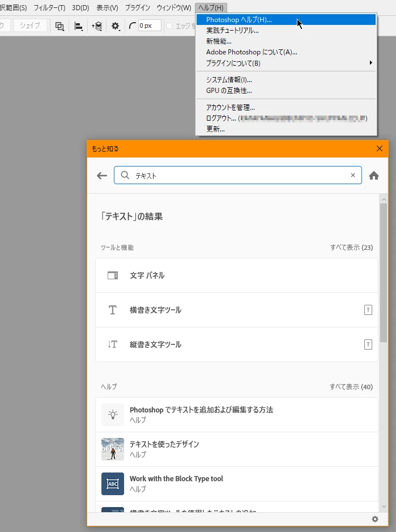Viewport: 396px width, 532px height.
Task: Choose アカウントを管理... menu entry
Action: coord(286,108)
